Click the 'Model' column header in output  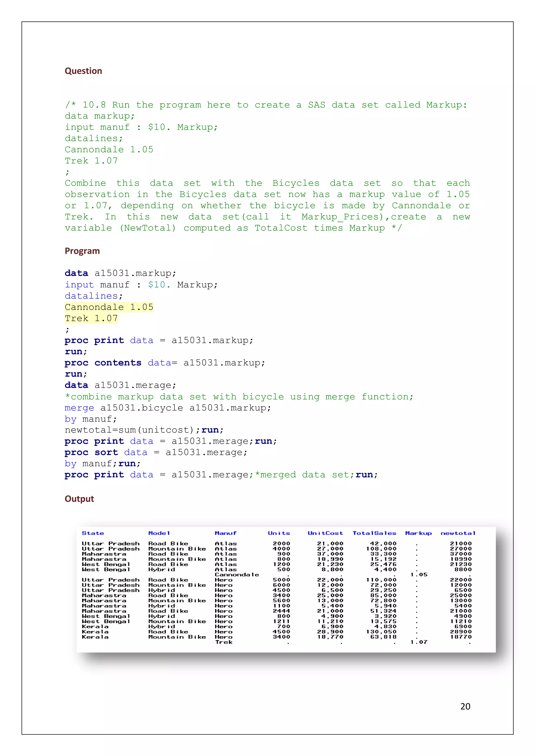[x=159, y=533]
